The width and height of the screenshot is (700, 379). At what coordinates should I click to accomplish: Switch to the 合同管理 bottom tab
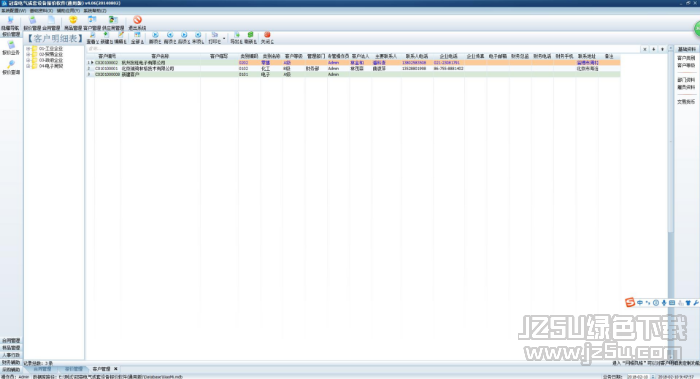pos(42,369)
